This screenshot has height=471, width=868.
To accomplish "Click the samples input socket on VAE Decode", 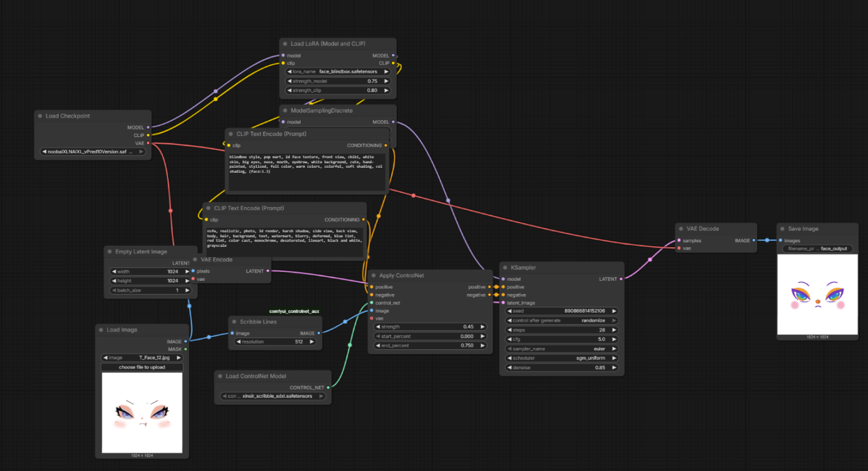I will click(x=679, y=241).
